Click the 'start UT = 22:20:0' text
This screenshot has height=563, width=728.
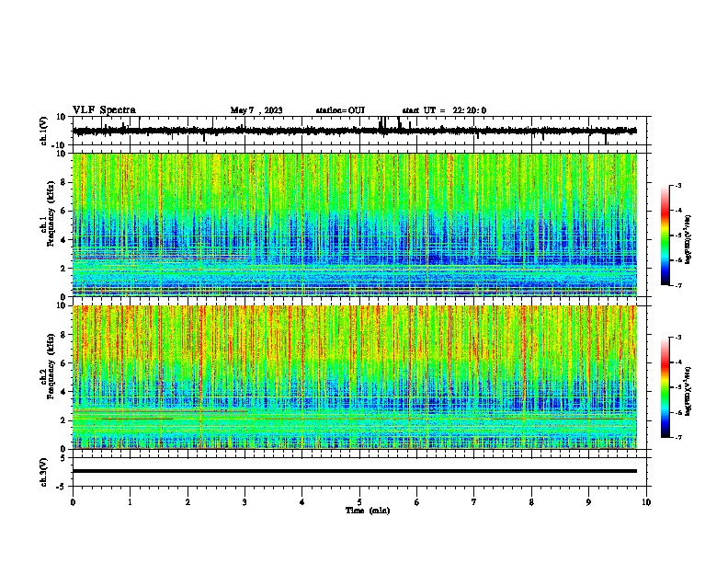[444, 110]
